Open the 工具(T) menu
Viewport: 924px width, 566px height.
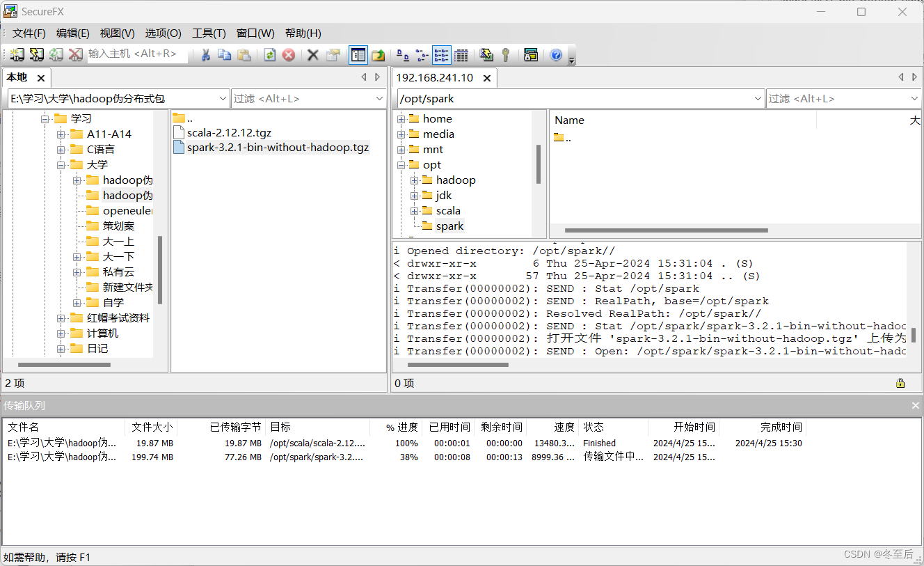pyautogui.click(x=209, y=33)
